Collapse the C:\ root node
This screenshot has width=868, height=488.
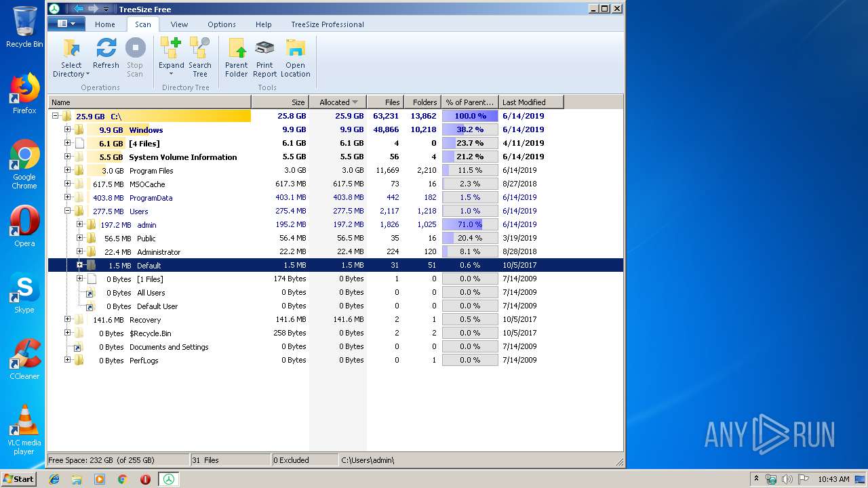(56, 116)
